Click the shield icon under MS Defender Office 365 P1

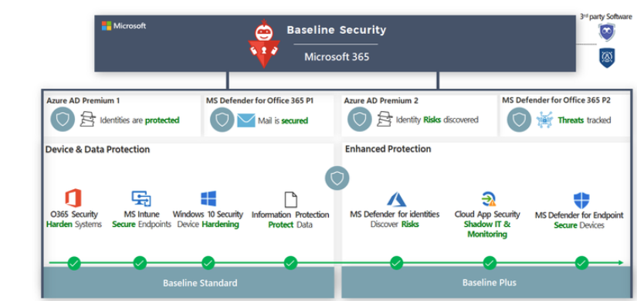coord(222,120)
